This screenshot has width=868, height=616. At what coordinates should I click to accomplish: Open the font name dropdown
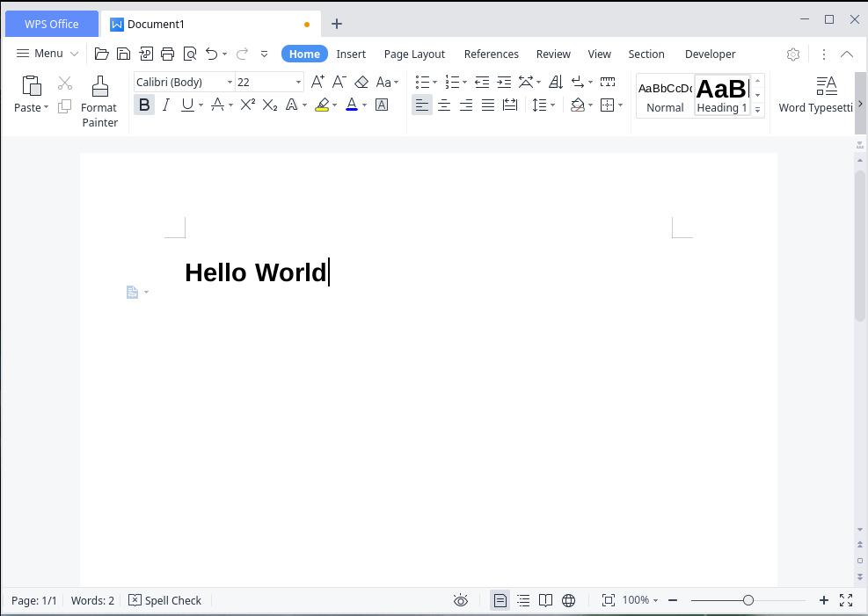coord(230,82)
